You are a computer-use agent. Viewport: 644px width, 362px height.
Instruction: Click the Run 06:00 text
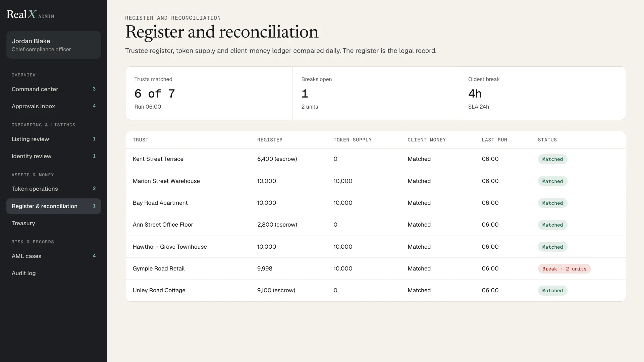pyautogui.click(x=148, y=107)
